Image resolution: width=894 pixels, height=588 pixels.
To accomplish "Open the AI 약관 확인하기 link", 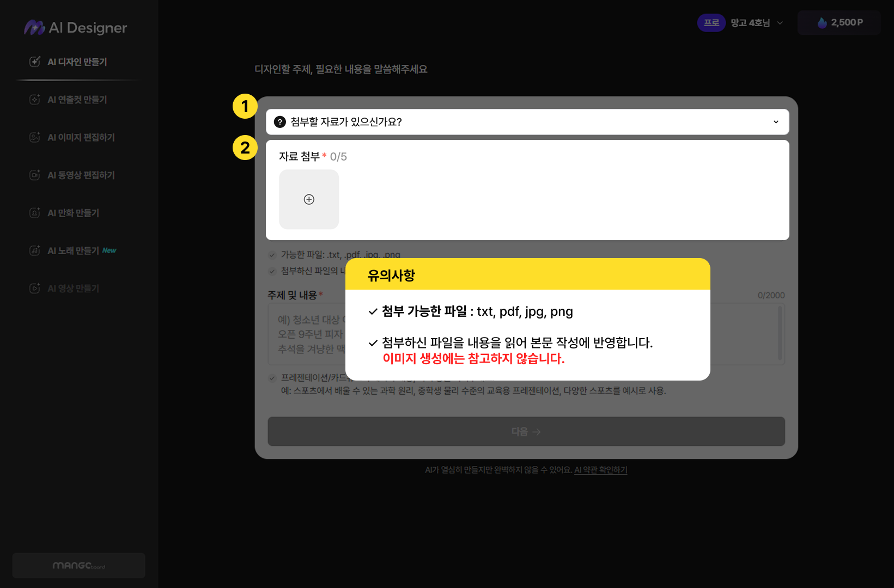I will [x=601, y=470].
